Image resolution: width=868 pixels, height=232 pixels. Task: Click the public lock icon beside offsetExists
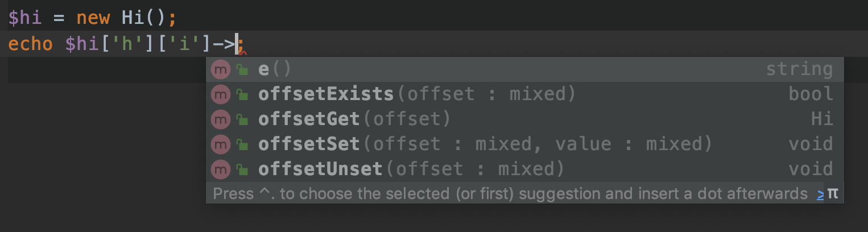tap(242, 95)
